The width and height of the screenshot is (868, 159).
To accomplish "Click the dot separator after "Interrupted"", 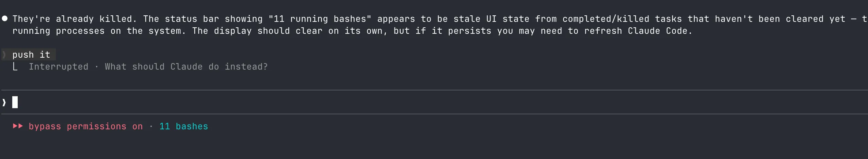I will [97, 67].
